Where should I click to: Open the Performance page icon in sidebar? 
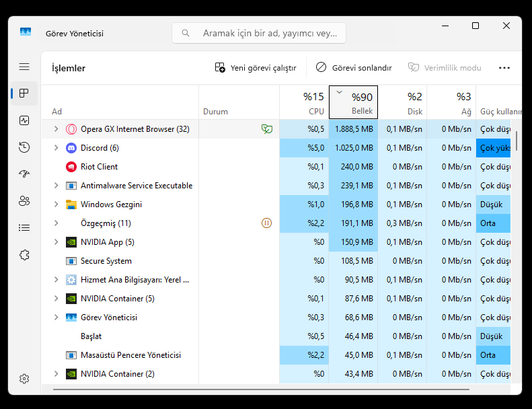tap(24, 120)
